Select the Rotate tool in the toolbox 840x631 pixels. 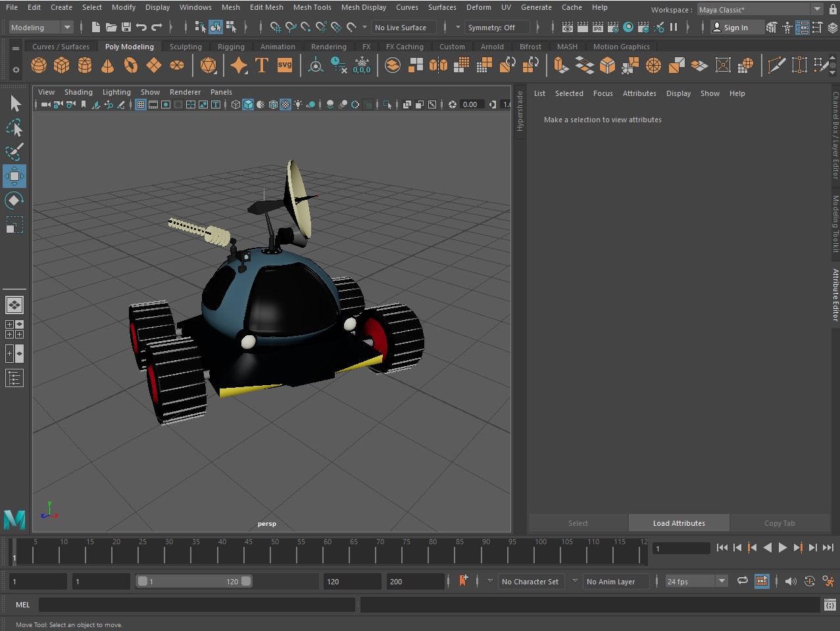click(x=14, y=200)
